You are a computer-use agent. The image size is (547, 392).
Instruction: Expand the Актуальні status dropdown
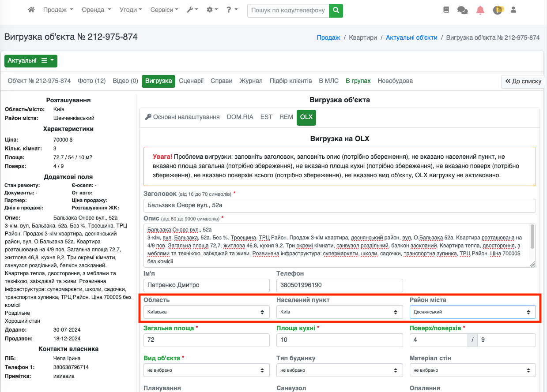click(x=30, y=61)
